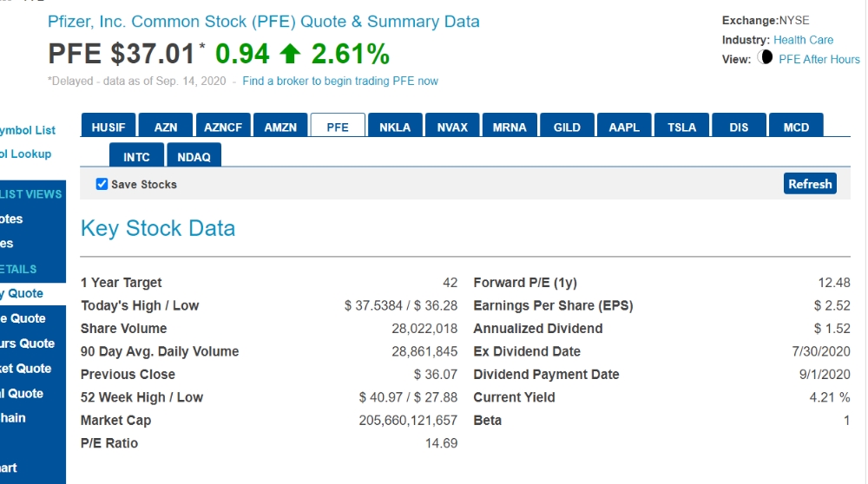Click the Pfizer Quote & Summary Data heading
The width and height of the screenshot is (868, 484).
pyautogui.click(x=264, y=22)
